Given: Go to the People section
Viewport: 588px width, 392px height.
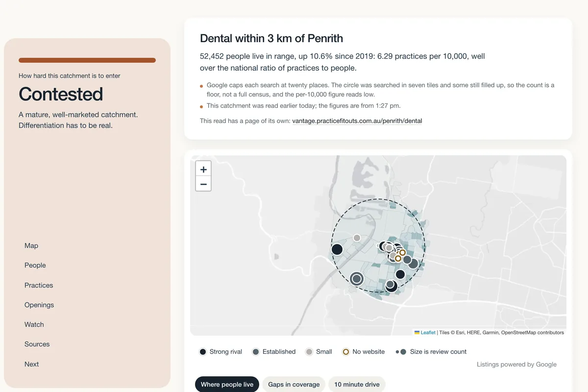Looking at the screenshot, I should point(35,265).
